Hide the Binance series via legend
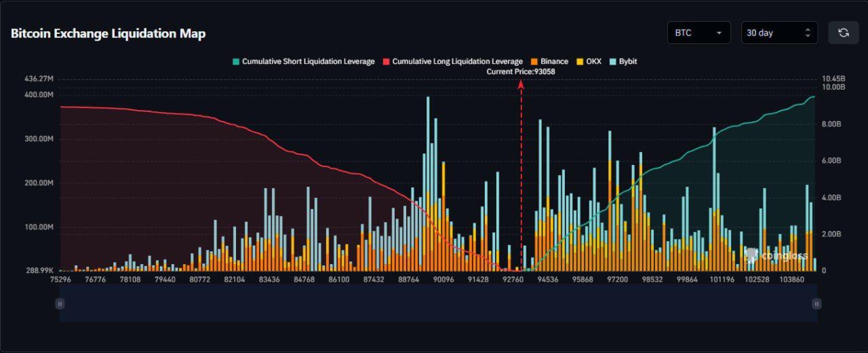The height and width of the screenshot is (353, 868). (549, 62)
